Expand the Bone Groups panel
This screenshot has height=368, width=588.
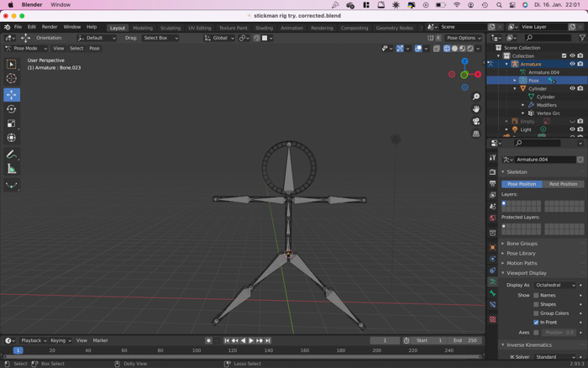pos(522,244)
